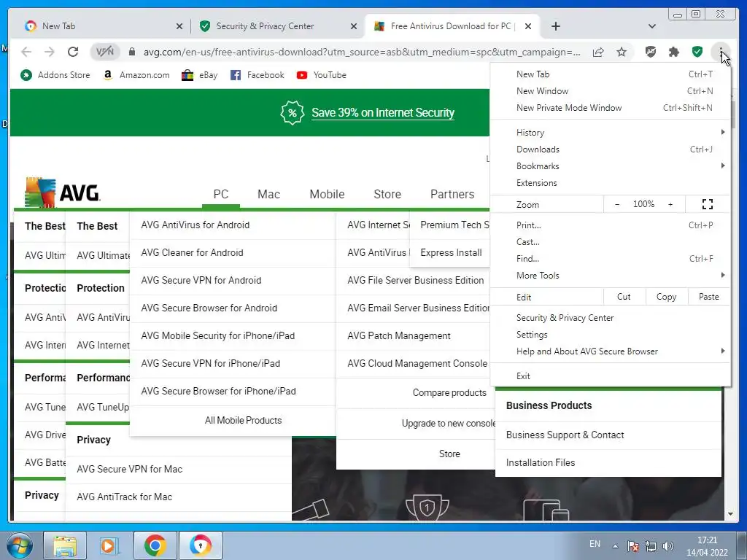Select Cast... in the menu

(610, 242)
